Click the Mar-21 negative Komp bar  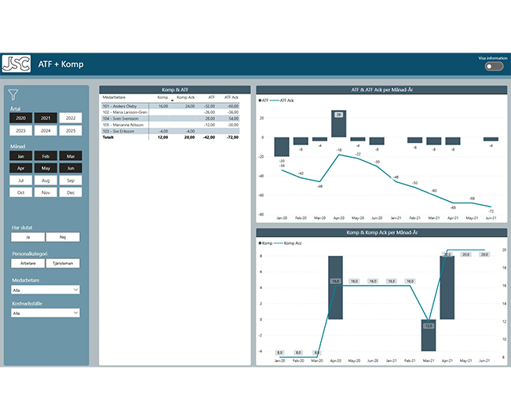(x=429, y=335)
